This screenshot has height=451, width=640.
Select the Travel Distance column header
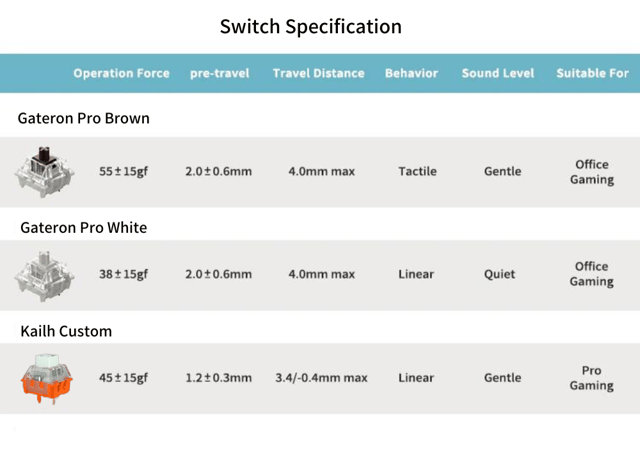[x=318, y=73]
